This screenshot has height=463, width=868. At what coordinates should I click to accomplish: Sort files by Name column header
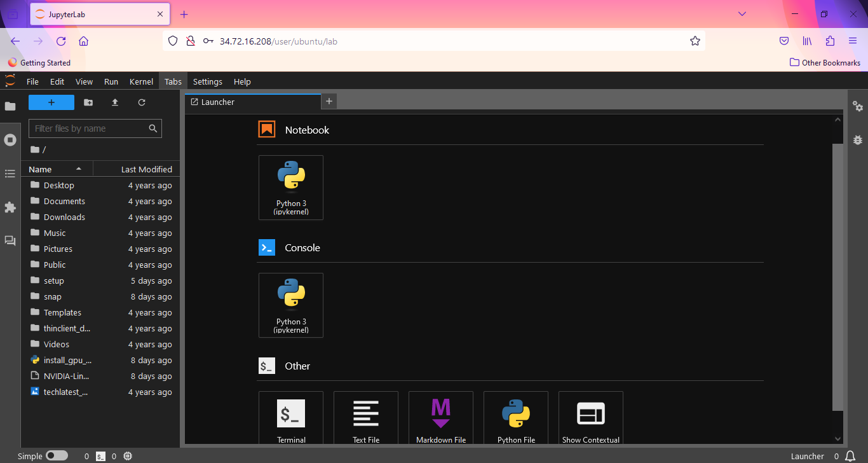(x=57, y=169)
